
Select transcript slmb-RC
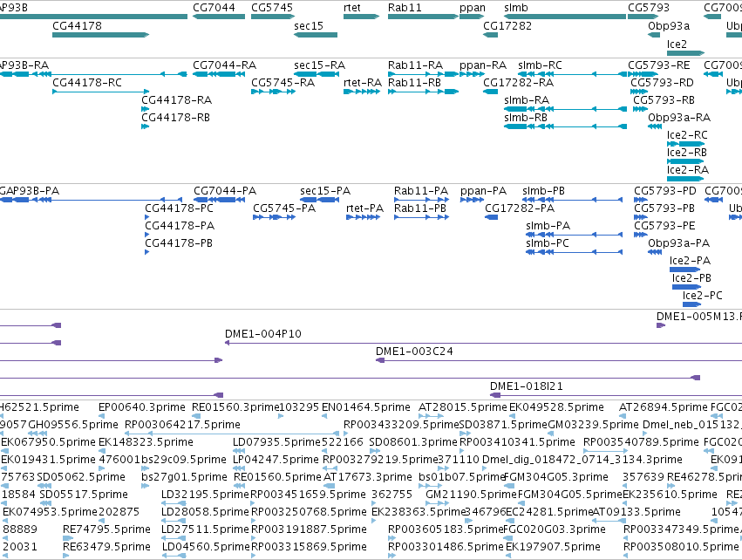click(x=540, y=65)
